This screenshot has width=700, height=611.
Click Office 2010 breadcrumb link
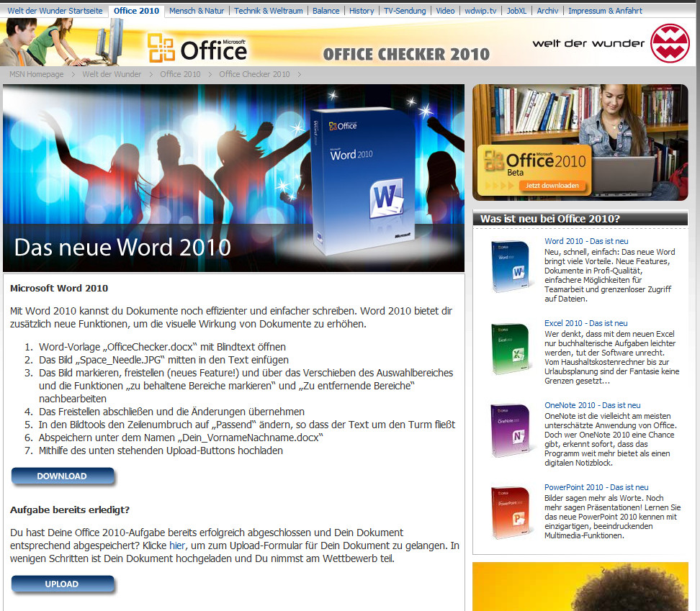point(180,74)
